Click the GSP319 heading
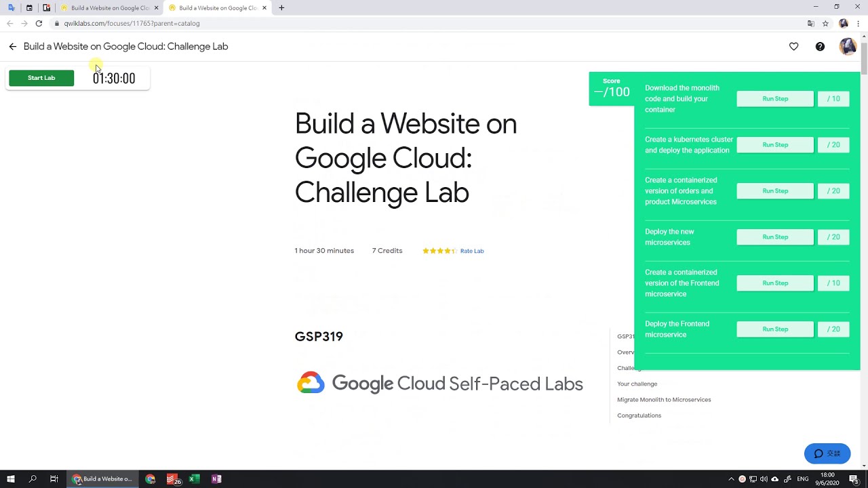The image size is (868, 488). tap(319, 337)
